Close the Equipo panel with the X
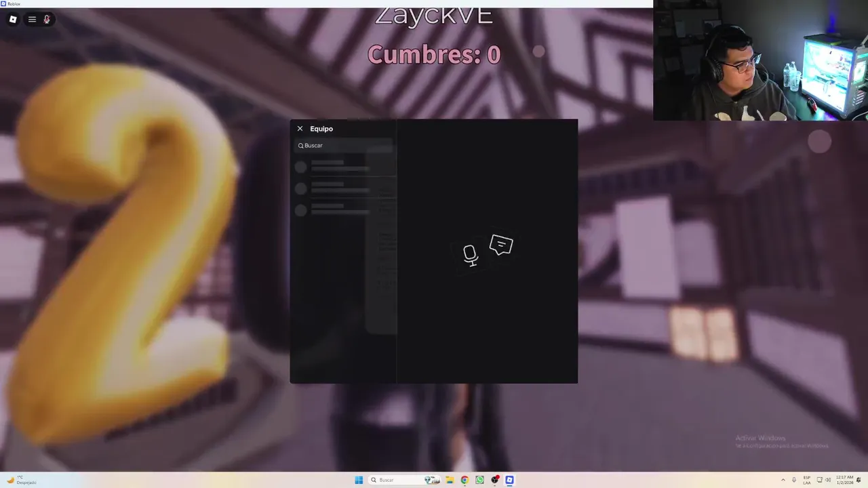Screen dimensions: 868x488 pyautogui.click(x=300, y=129)
